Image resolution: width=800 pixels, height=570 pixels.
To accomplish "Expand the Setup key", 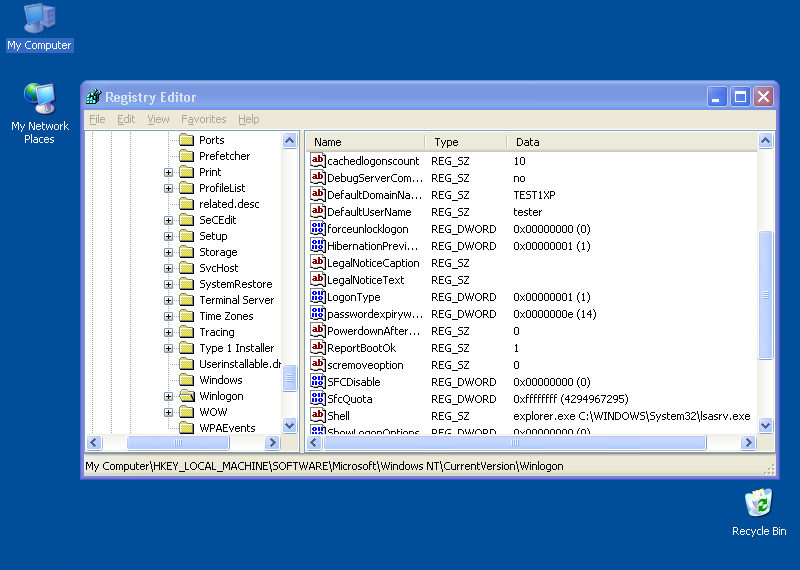I will point(168,236).
